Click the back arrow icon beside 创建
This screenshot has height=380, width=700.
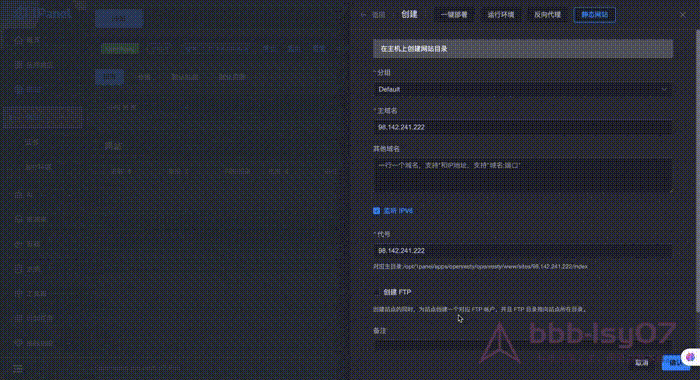364,15
